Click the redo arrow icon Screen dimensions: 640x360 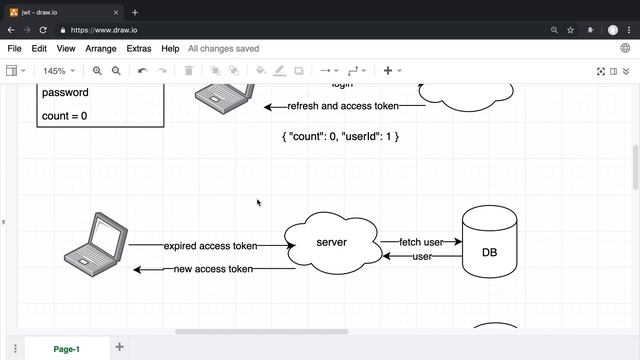(162, 71)
